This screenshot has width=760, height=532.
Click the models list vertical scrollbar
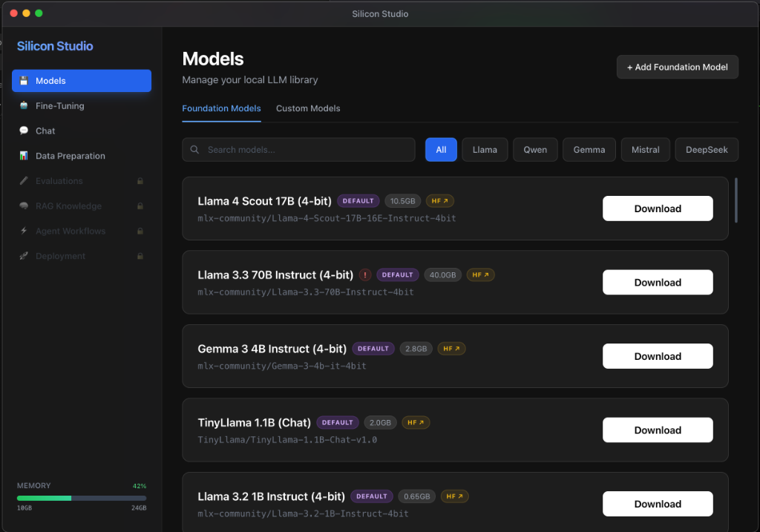coord(736,200)
